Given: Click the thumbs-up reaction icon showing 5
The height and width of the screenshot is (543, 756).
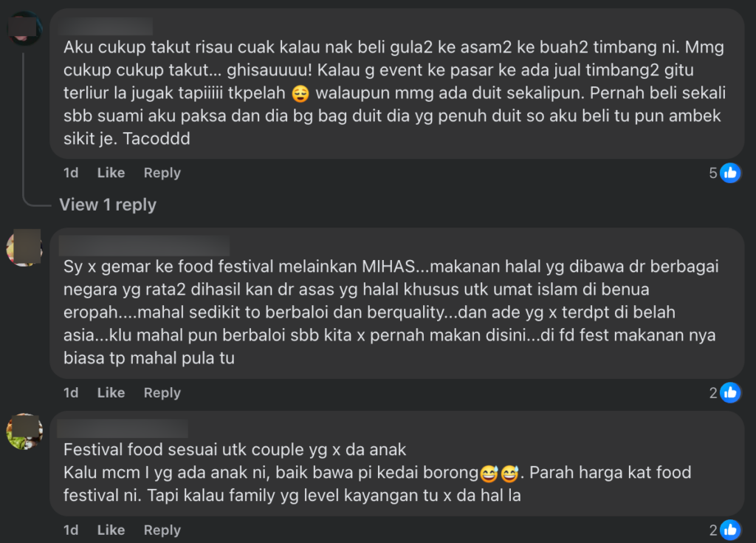Looking at the screenshot, I should 730,173.
